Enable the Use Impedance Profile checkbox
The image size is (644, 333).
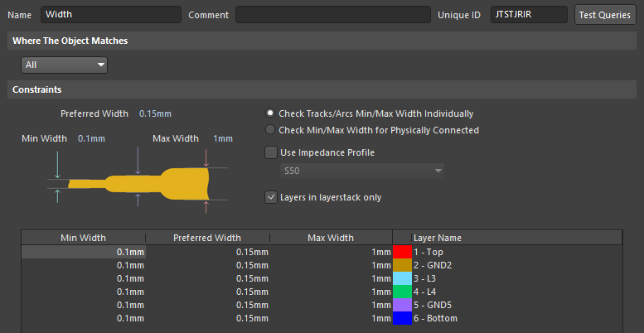[270, 152]
